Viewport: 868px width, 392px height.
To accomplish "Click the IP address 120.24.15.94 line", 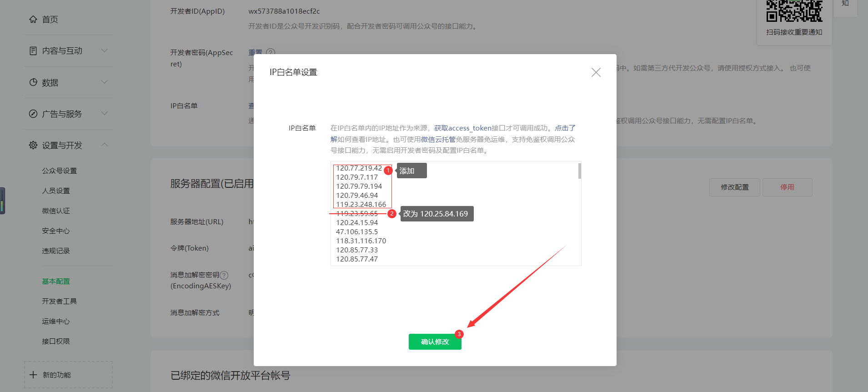I will pyautogui.click(x=357, y=223).
